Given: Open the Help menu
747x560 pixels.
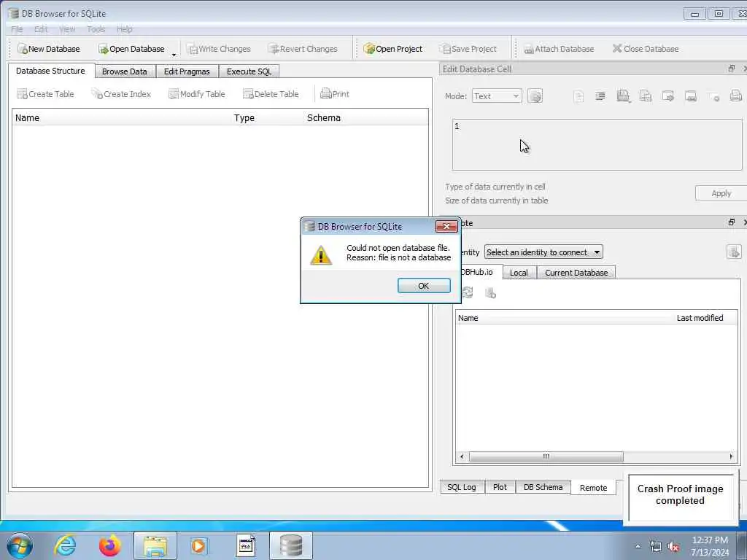Looking at the screenshot, I should click(124, 29).
